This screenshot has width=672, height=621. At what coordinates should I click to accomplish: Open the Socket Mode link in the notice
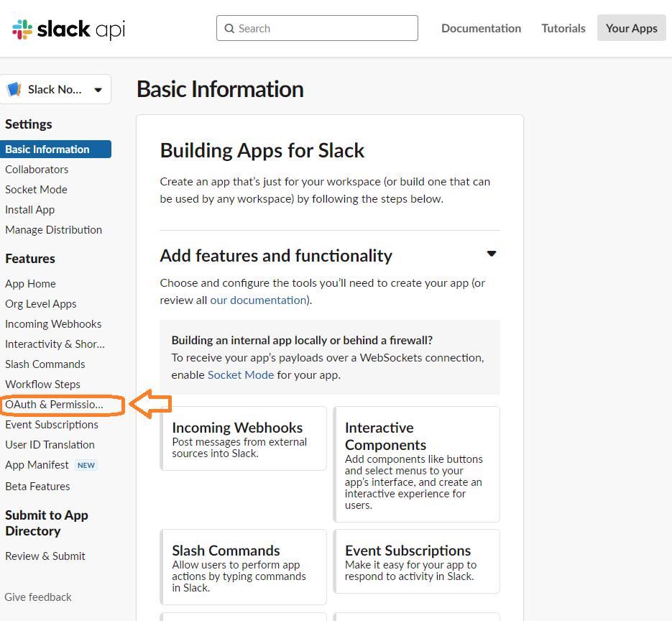[x=241, y=374]
